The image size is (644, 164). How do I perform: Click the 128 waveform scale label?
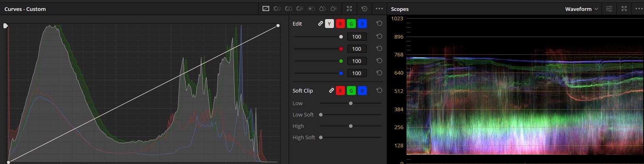[x=399, y=145]
